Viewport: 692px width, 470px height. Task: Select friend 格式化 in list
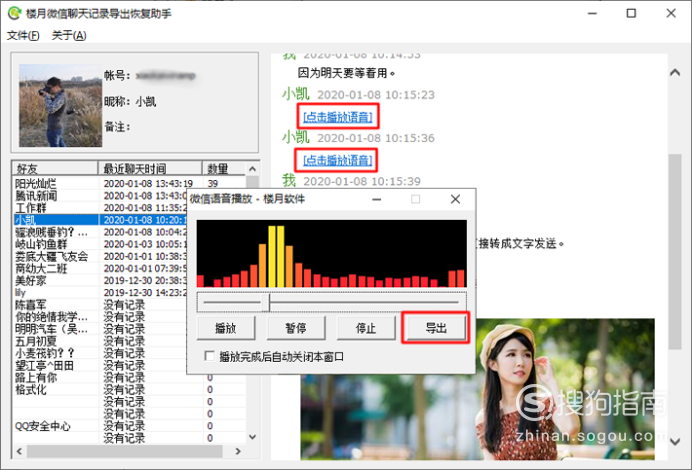point(30,389)
